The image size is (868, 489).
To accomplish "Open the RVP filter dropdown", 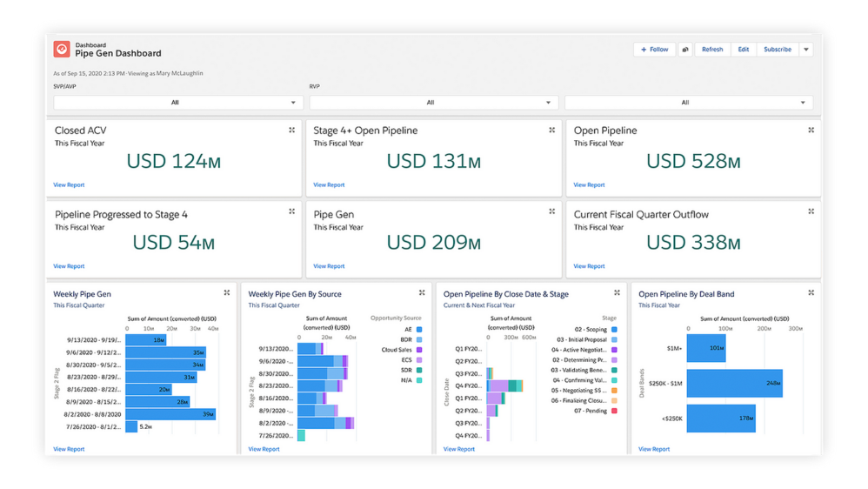I will coord(433,103).
